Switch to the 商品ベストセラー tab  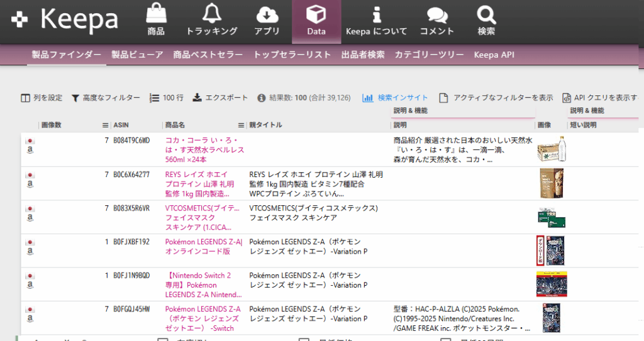208,55
